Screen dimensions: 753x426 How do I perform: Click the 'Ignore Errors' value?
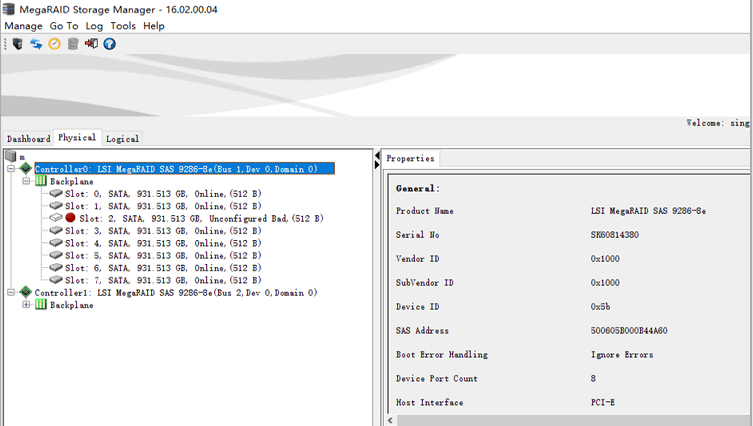[x=621, y=354]
